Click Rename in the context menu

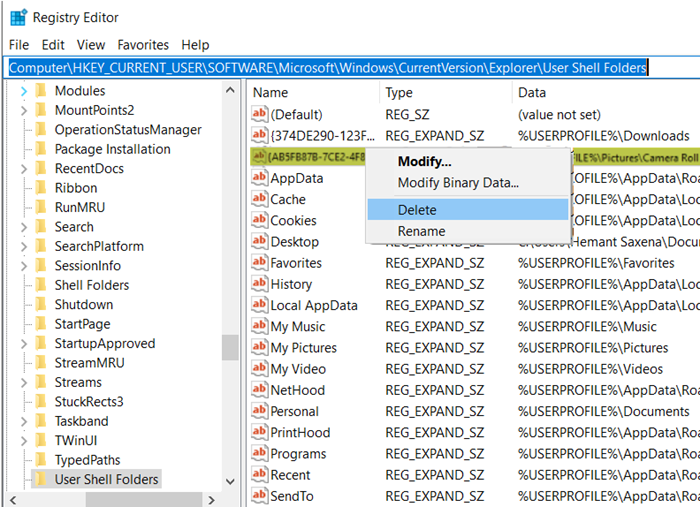click(x=422, y=231)
